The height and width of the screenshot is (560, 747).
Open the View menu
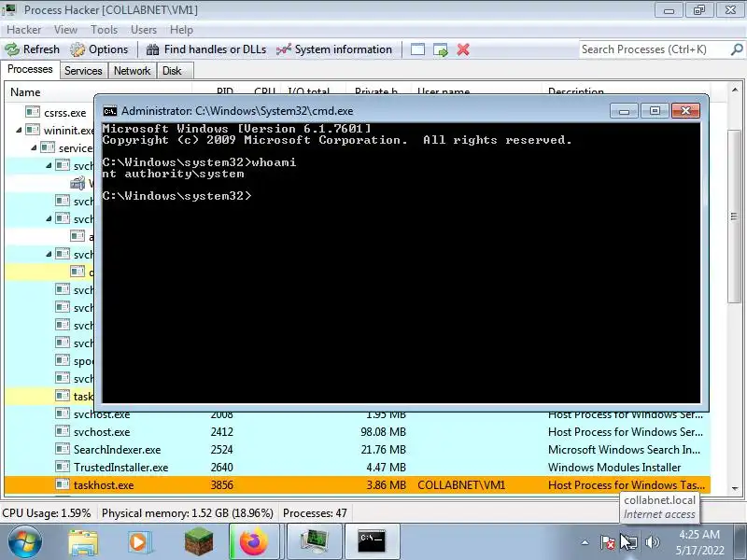[65, 30]
